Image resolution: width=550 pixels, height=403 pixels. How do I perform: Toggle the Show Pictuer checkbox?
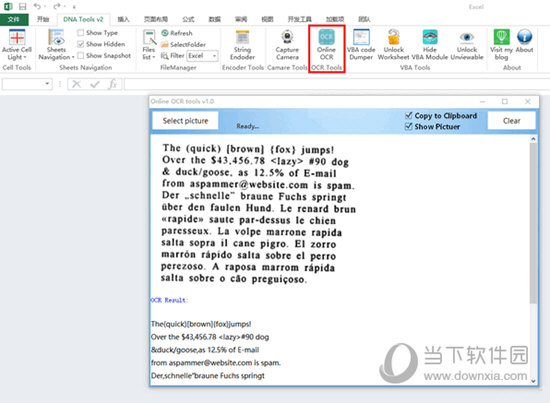(408, 126)
